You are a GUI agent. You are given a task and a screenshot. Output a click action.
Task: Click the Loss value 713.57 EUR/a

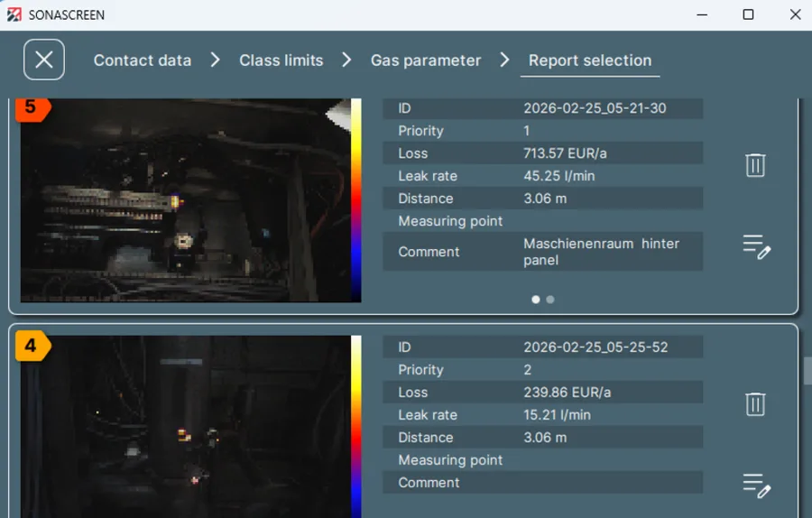(x=565, y=153)
